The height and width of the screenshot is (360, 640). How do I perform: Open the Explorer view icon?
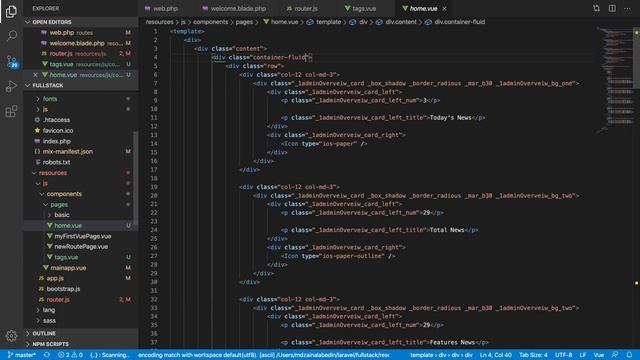tap(11, 11)
